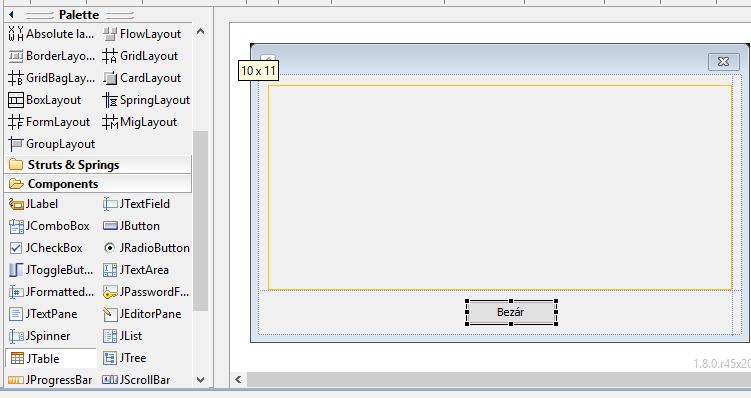This screenshot has width=751, height=398.
Task: Choose the JTextField component
Action: 137,204
